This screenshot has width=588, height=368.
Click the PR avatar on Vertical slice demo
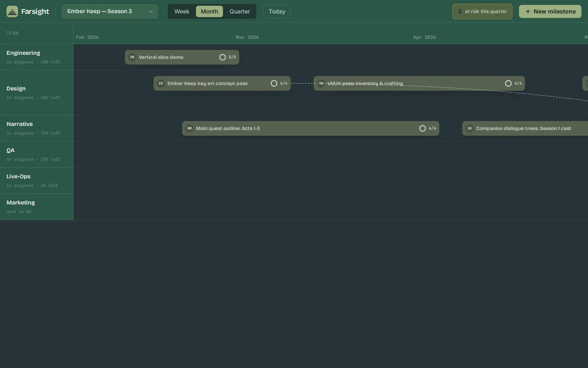[x=132, y=57]
